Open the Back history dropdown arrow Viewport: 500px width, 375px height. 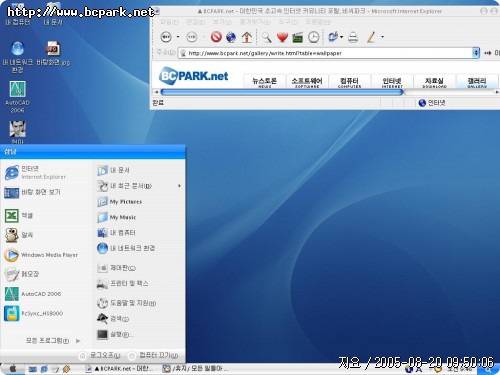(x=178, y=37)
